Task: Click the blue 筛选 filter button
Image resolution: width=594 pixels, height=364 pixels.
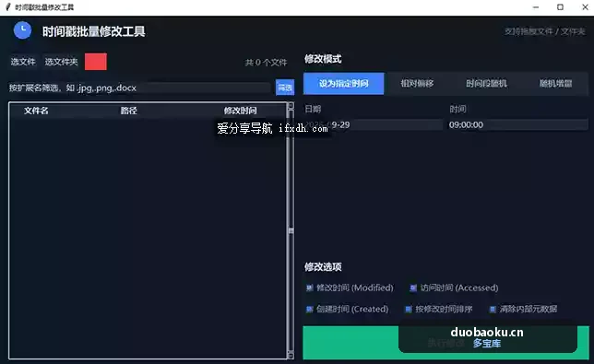Action: pyautogui.click(x=285, y=88)
